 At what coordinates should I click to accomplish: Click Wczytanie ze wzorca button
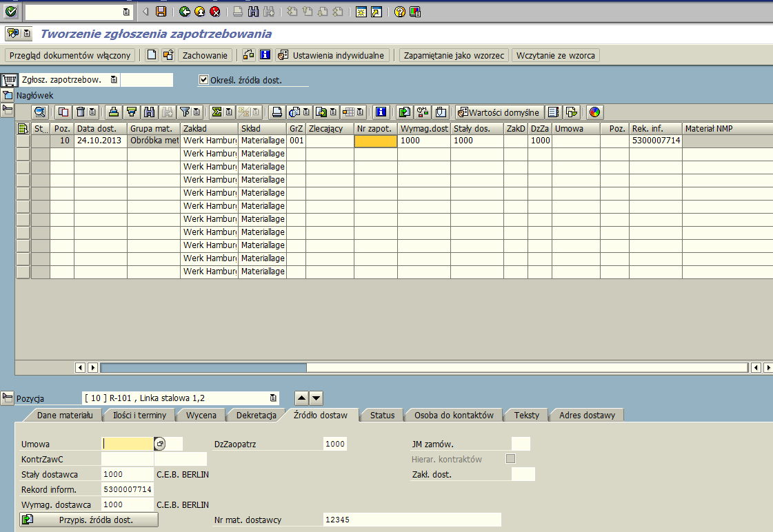tap(556, 55)
